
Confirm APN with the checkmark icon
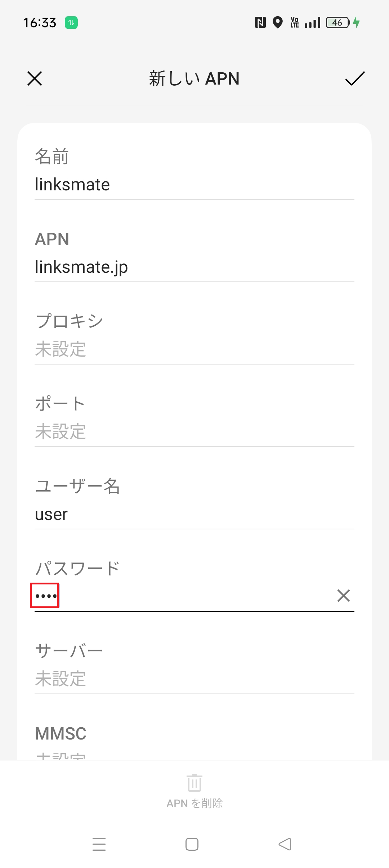[x=355, y=78]
